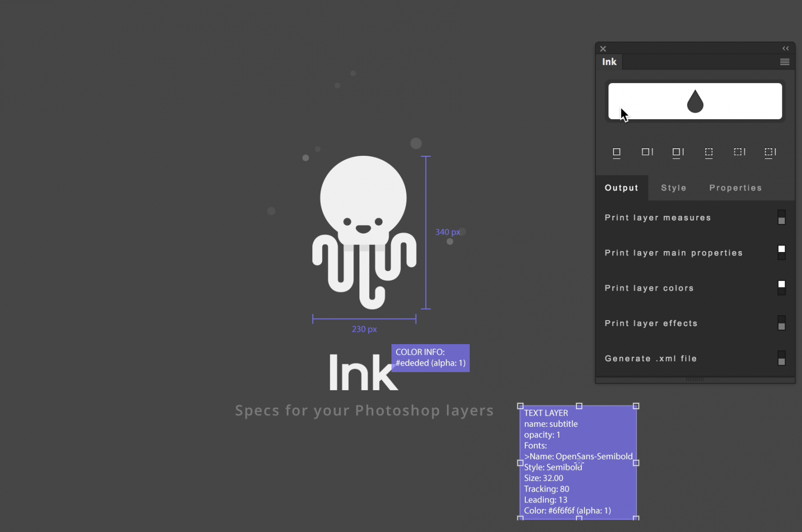802x532 pixels.
Task: Switch to the Style tab
Action: click(673, 187)
